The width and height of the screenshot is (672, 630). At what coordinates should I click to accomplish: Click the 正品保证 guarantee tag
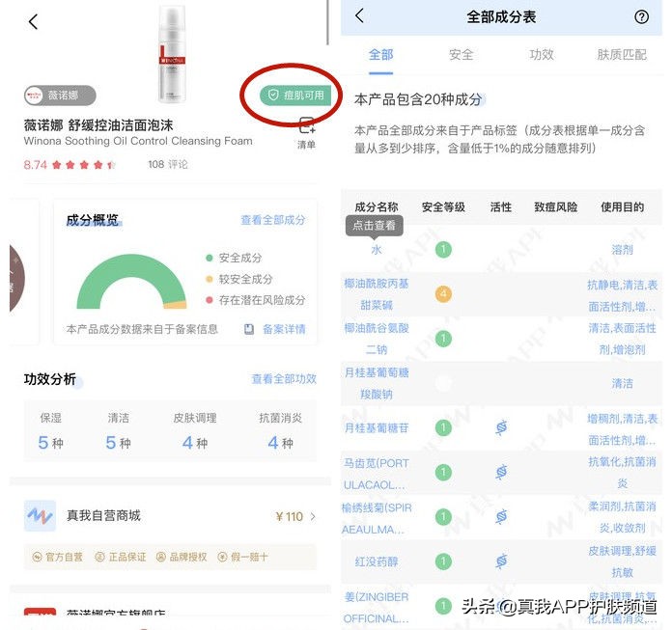coord(121,557)
